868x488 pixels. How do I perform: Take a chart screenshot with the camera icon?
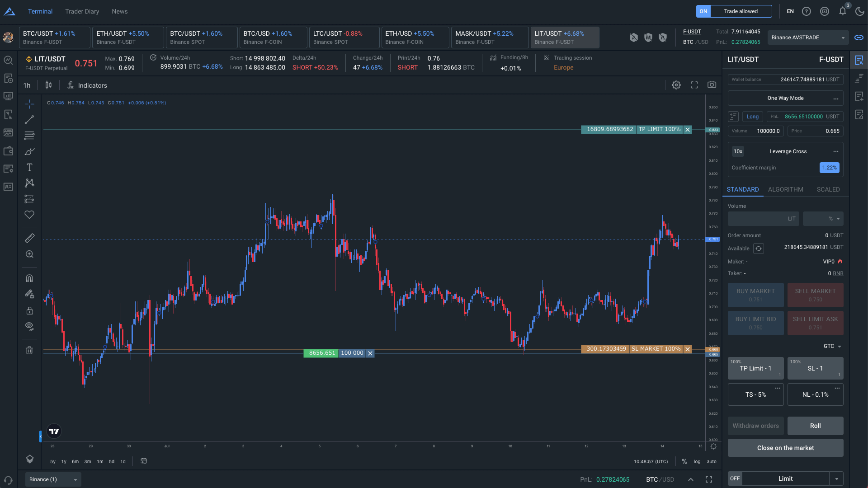[712, 85]
